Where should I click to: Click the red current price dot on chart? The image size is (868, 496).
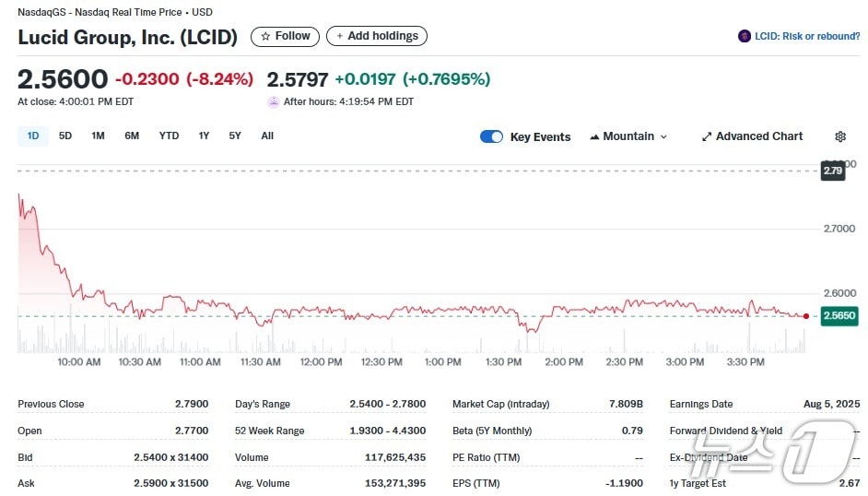tap(806, 316)
